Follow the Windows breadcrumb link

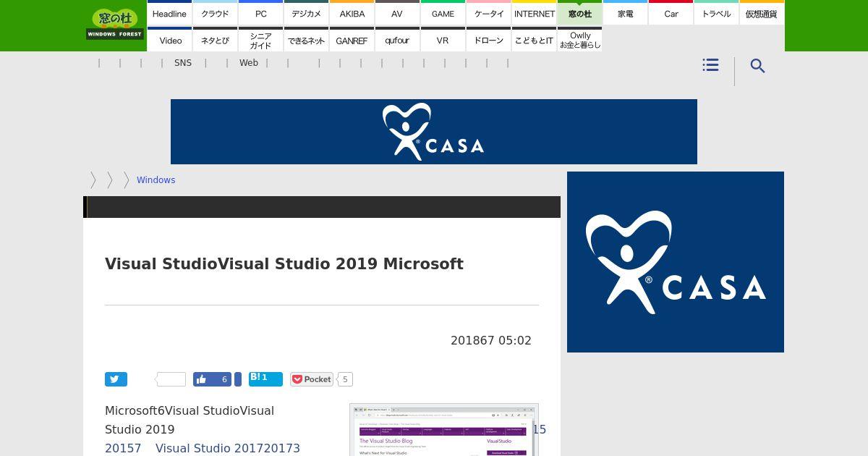click(x=156, y=180)
